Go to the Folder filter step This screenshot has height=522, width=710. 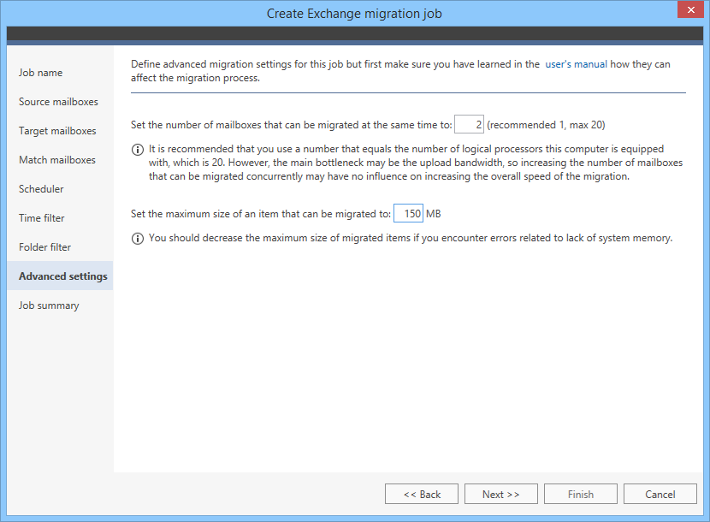(x=44, y=247)
